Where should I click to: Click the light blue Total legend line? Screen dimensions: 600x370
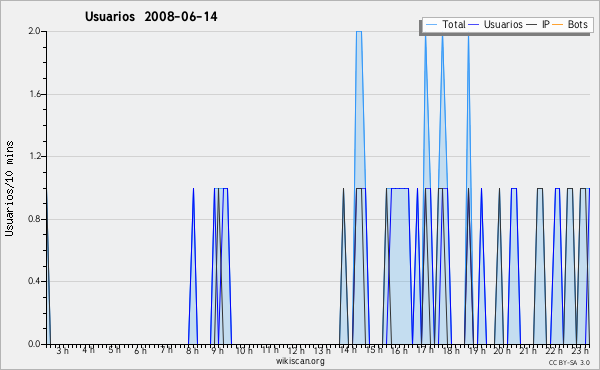point(431,25)
